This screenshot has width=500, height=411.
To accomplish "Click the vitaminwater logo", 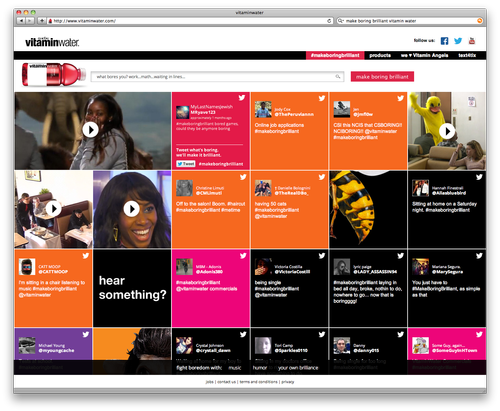I will pyautogui.click(x=52, y=42).
